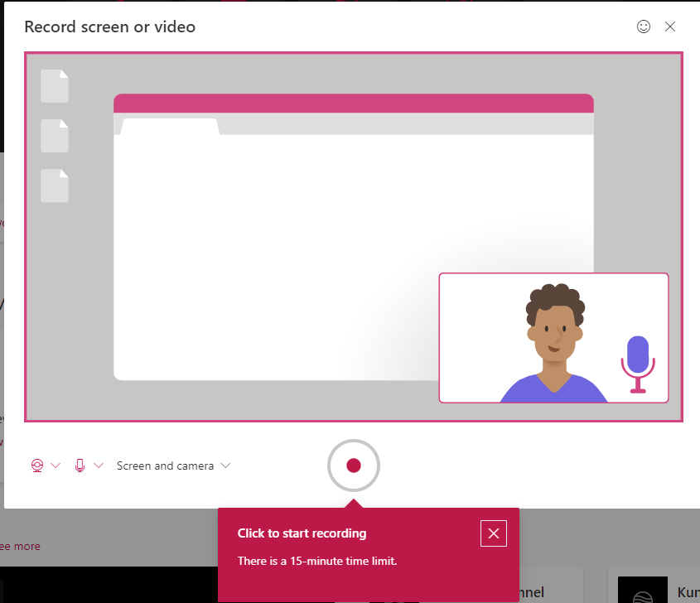Viewport: 700px width, 603px height.
Task: Click the 15-minute time limit message
Action: click(317, 561)
